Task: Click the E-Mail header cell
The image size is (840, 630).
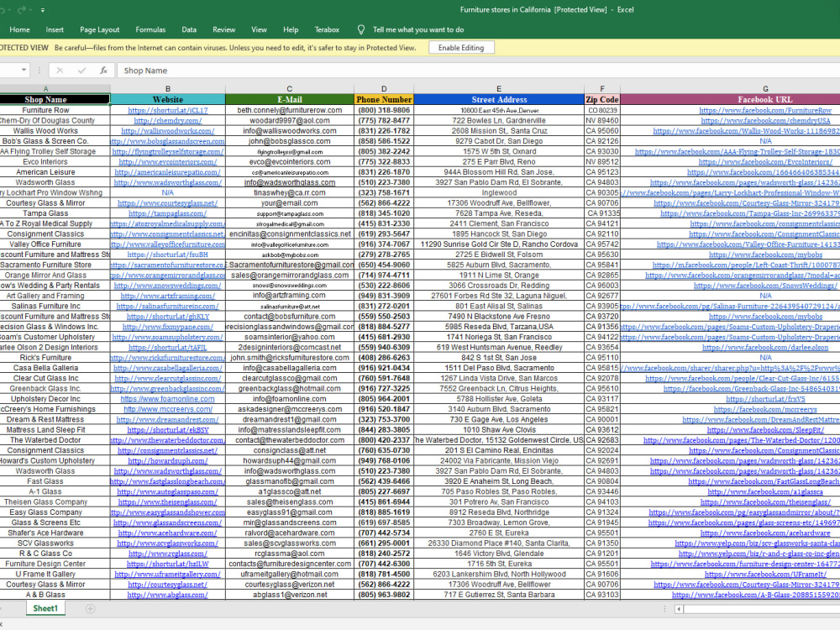Action: 289,99
